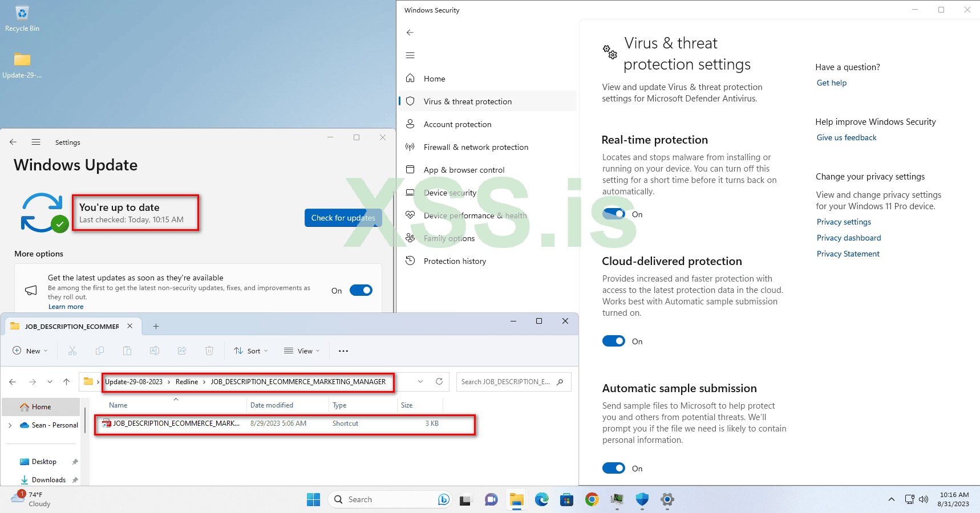
Task: Select the Update-29 folder on desktop
Action: tap(22, 66)
